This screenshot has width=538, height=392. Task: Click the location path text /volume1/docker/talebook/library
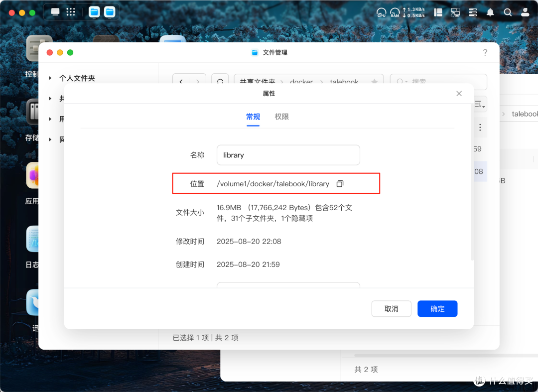point(273,184)
